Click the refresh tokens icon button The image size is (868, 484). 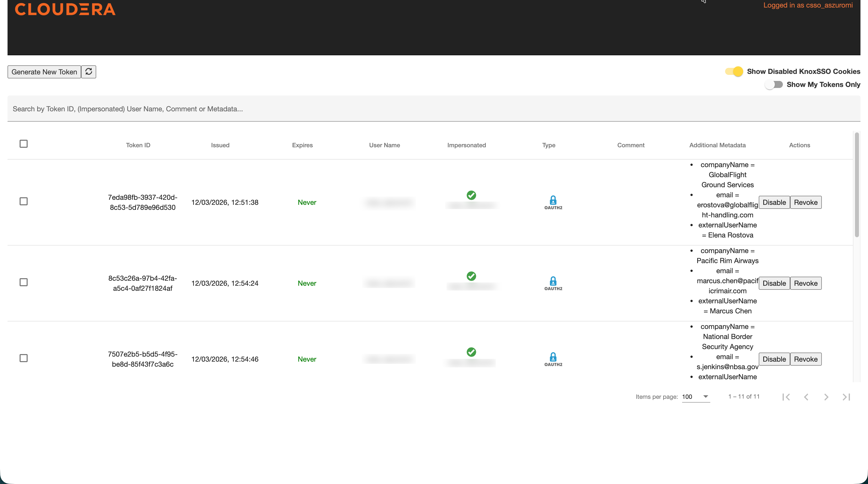click(x=89, y=71)
